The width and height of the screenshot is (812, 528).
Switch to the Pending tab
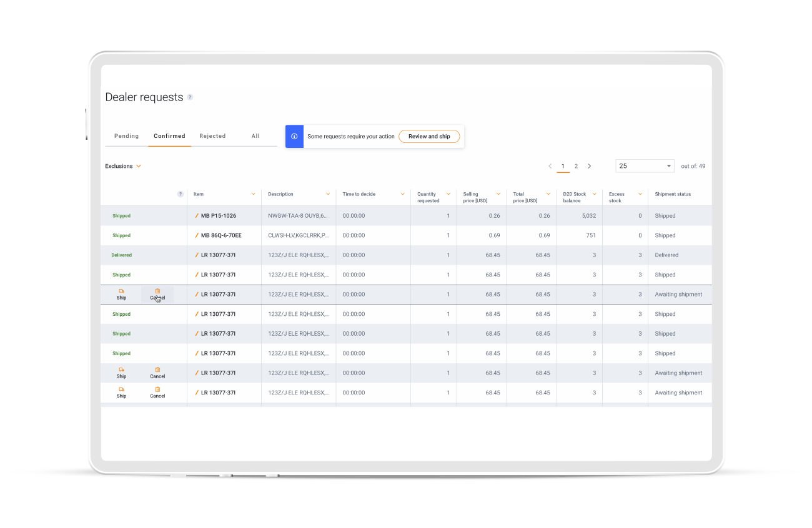coord(126,136)
